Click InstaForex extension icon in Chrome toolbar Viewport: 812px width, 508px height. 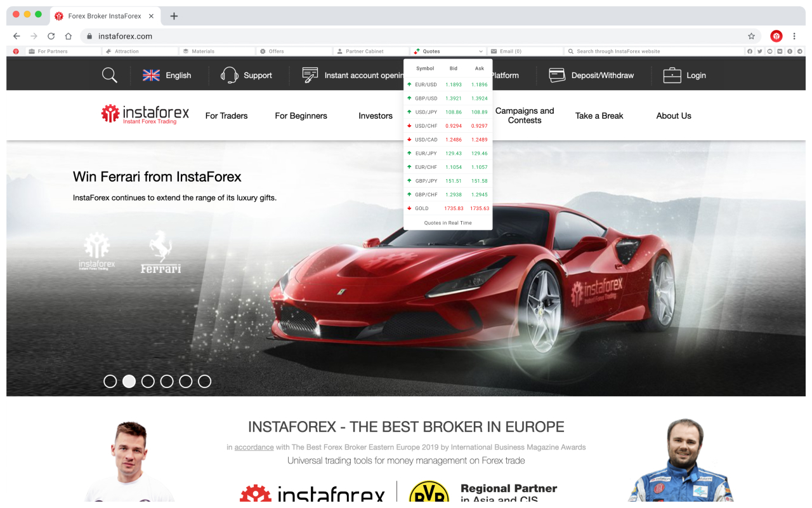point(776,36)
